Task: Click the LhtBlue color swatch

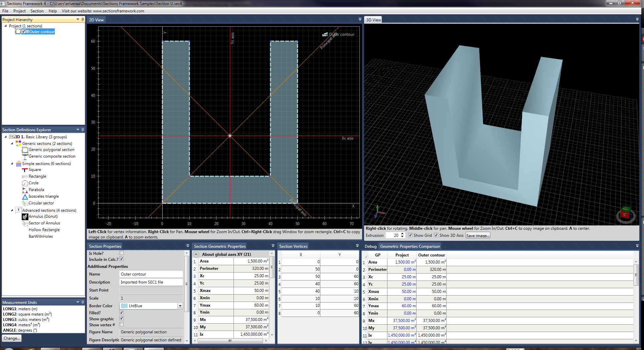Action: [x=124, y=306]
